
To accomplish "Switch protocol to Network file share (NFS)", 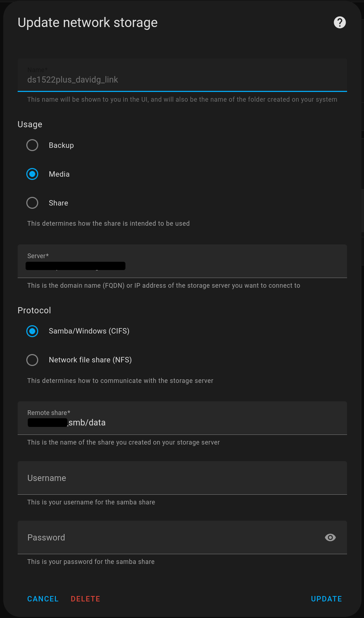I will (x=32, y=360).
